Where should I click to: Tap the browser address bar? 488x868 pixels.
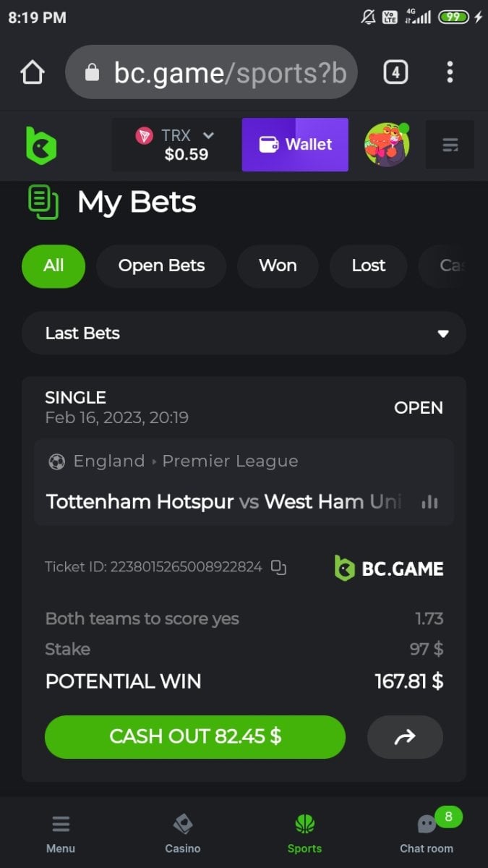tap(211, 72)
